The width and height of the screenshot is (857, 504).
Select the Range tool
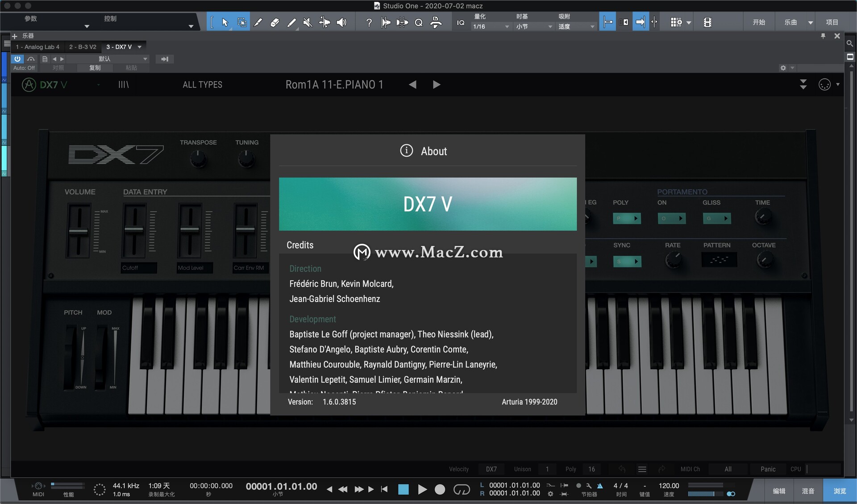click(x=241, y=22)
